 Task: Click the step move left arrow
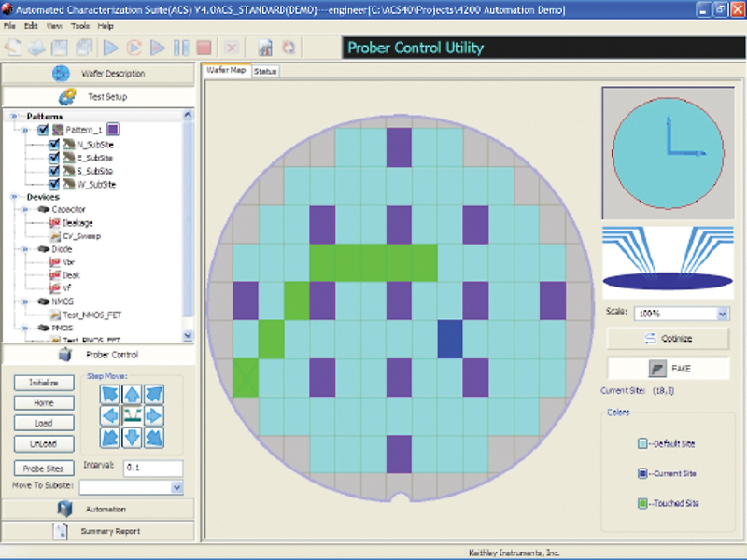point(110,415)
